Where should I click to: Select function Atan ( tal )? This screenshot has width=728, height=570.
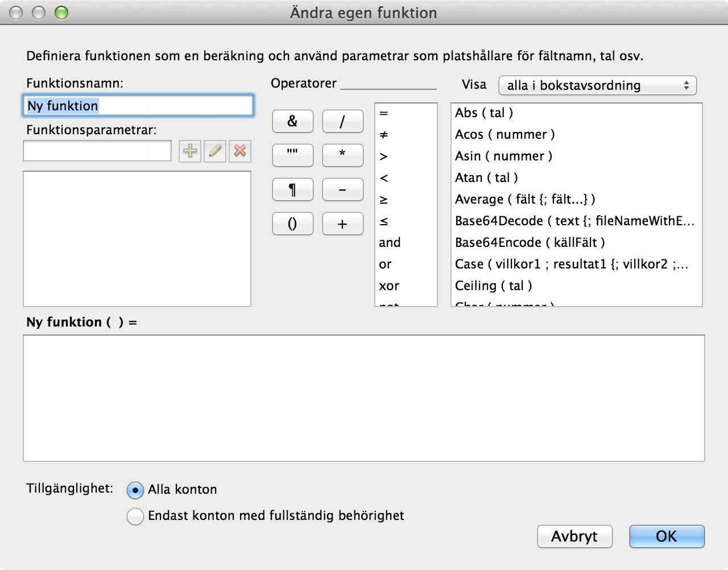click(x=576, y=178)
